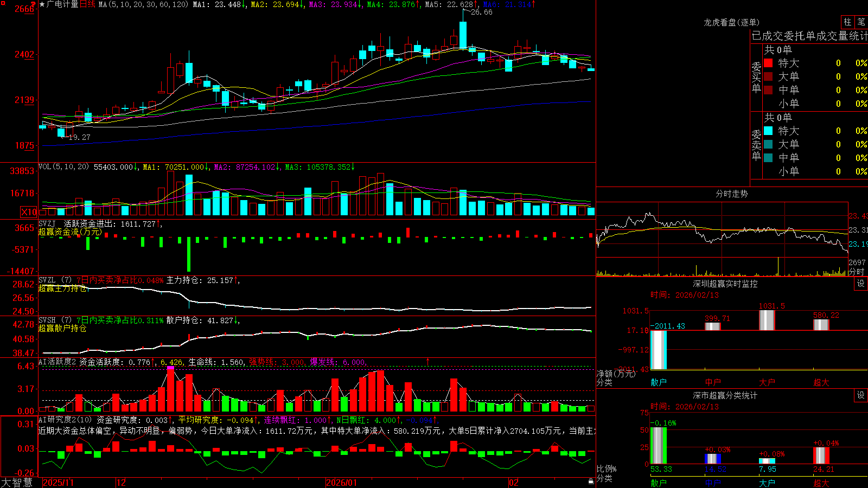Open 设 settings for 深市超赢分类统计
Image resolution: width=868 pixels, height=488 pixels.
pyautogui.click(x=861, y=395)
